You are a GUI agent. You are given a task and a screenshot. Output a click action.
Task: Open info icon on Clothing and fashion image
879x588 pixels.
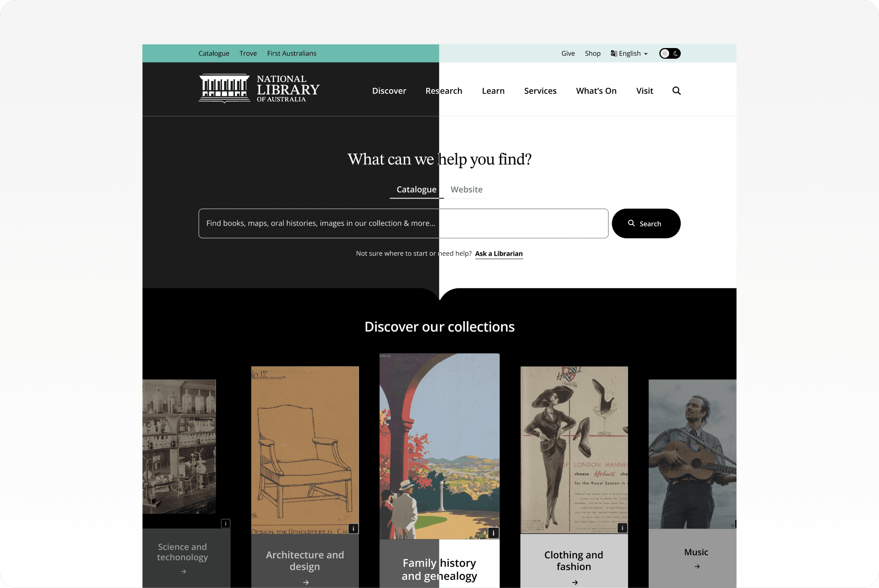[622, 528]
